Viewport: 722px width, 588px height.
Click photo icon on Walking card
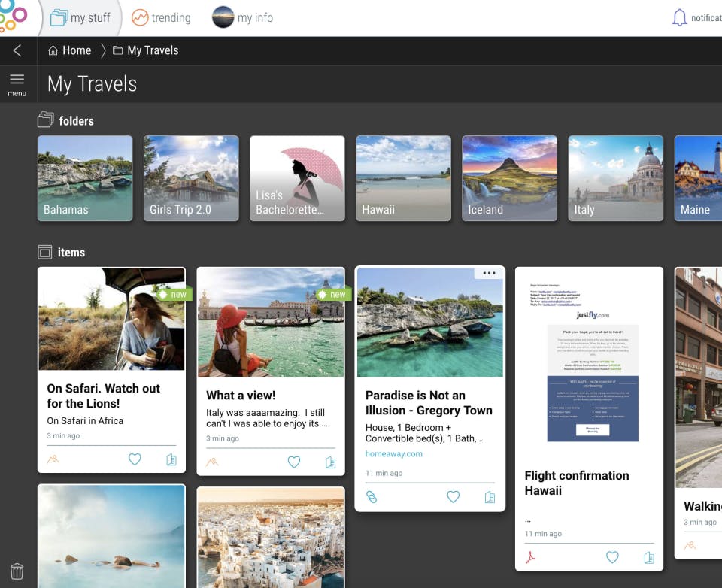click(x=690, y=546)
